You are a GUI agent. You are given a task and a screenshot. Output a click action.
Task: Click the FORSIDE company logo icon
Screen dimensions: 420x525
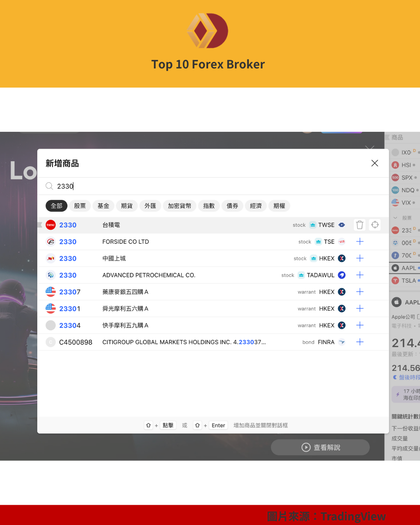coord(51,241)
